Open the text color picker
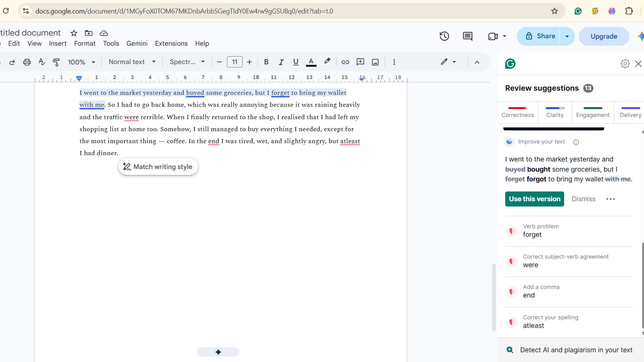Screen dimensions: 644x362 tap(311, 62)
